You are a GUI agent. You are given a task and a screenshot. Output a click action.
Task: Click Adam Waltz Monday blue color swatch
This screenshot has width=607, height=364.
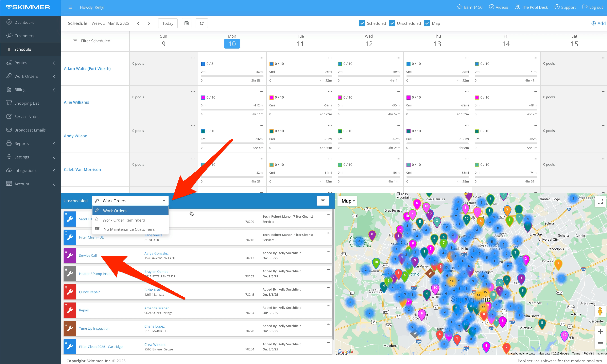pyautogui.click(x=203, y=64)
